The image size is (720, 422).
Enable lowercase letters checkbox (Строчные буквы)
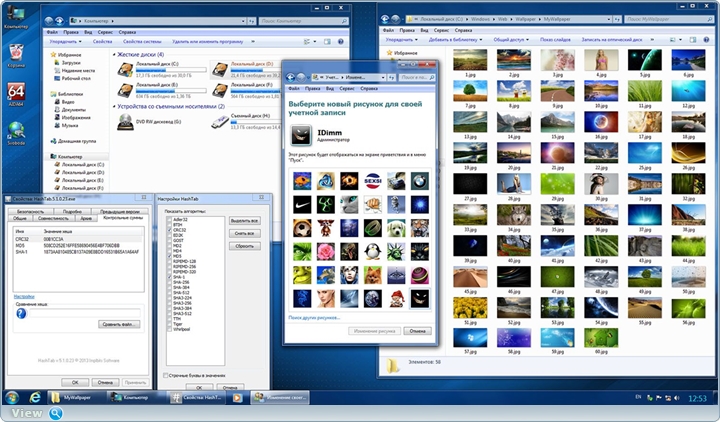point(166,375)
